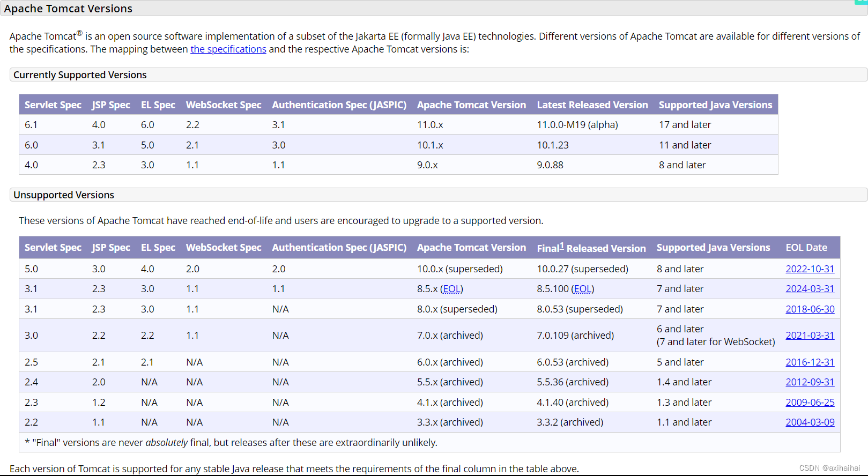Click WebSocket Spec header in supported table
Image resolution: width=868 pixels, height=476 pixels.
point(224,105)
